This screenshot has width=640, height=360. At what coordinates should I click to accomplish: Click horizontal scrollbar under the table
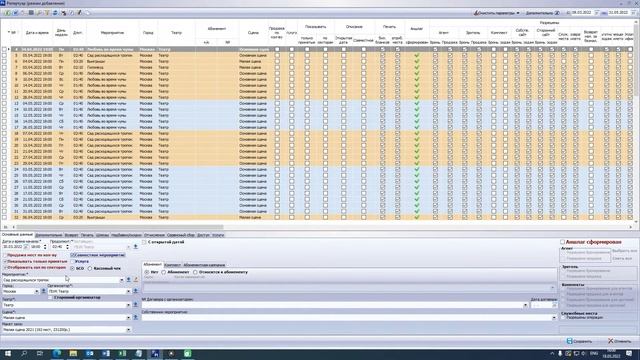[x=120, y=227]
